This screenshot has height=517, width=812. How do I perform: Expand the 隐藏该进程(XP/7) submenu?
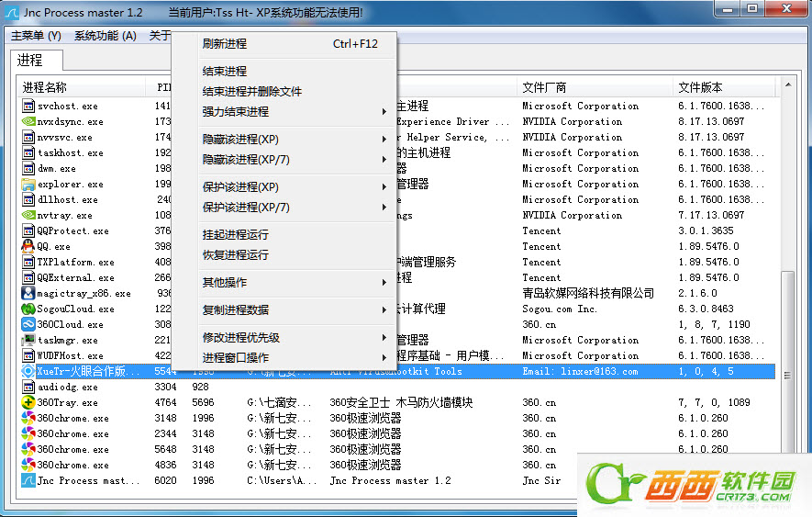point(384,159)
